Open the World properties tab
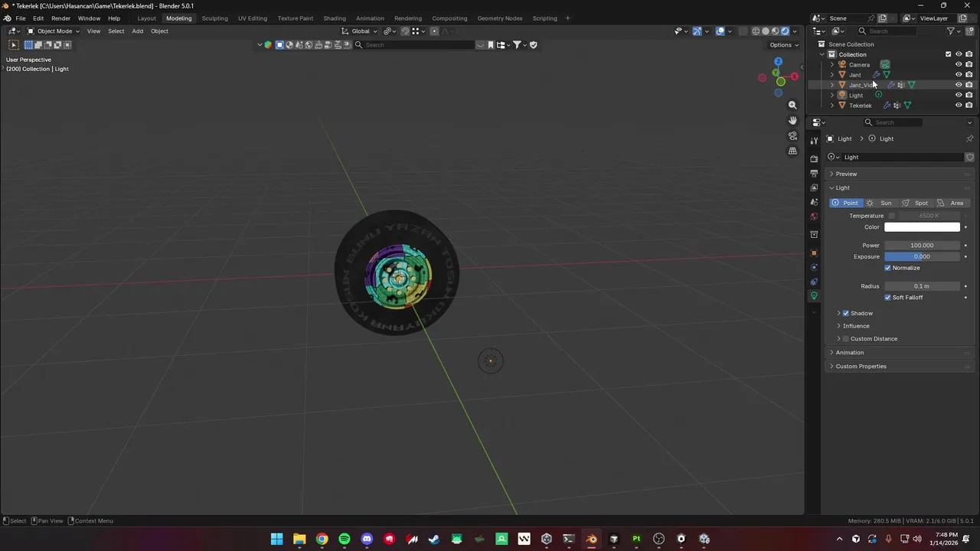This screenshot has height=551, width=980. (x=814, y=217)
